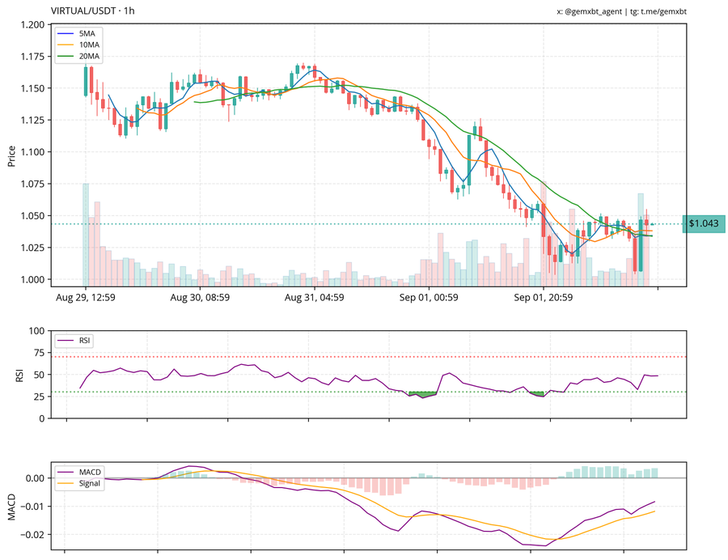The width and height of the screenshot is (728, 560).
Task: Click the Aug 29, 12:59 time label
Action: tap(86, 297)
